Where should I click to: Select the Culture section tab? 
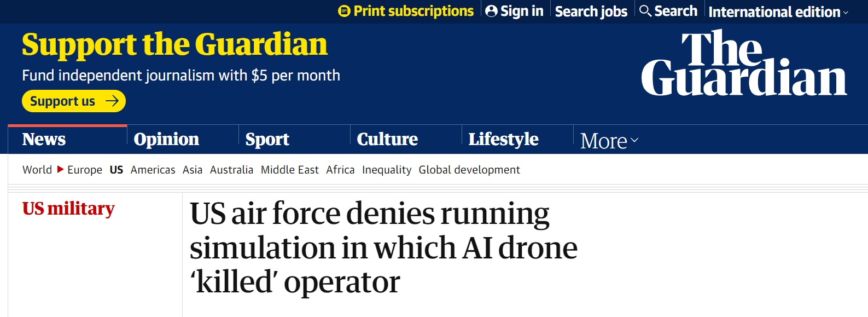(x=387, y=140)
